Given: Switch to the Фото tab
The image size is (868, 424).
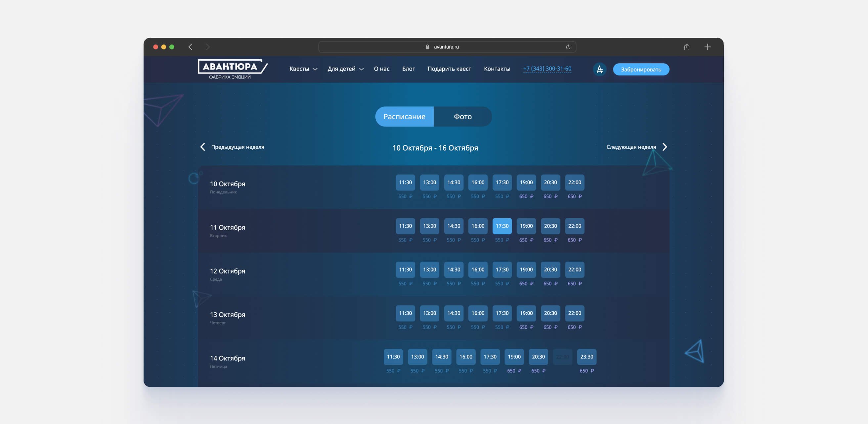Looking at the screenshot, I should coord(462,116).
